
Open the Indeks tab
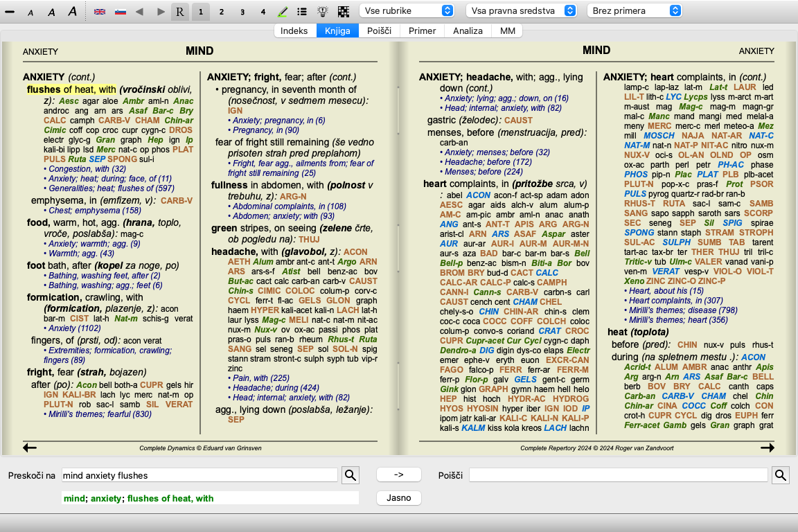click(x=295, y=30)
